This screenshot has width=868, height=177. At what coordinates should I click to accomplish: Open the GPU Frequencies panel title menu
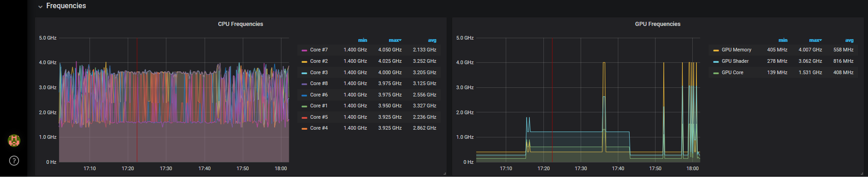(657, 24)
